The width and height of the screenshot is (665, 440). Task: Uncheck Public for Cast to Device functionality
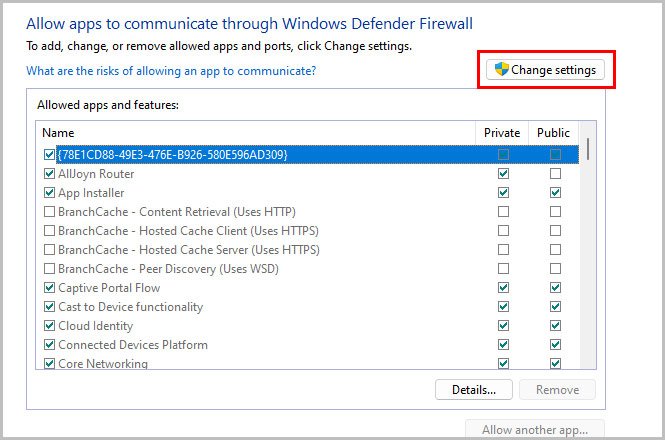pos(555,306)
